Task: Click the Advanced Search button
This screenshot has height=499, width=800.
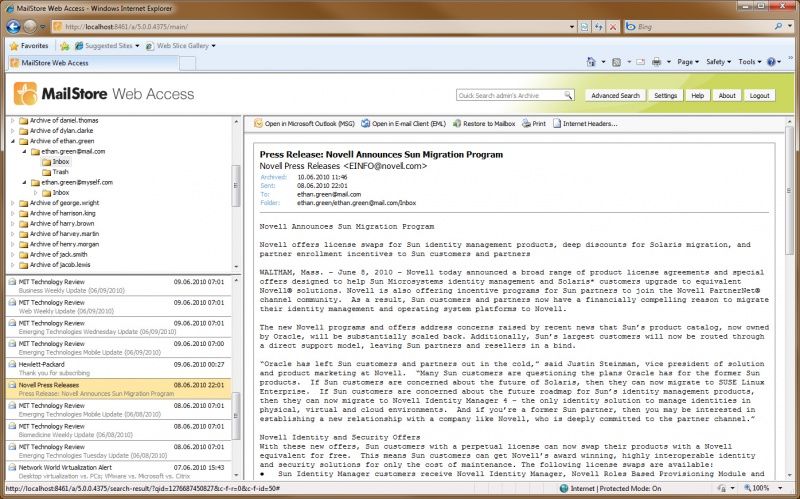Action: click(x=615, y=95)
